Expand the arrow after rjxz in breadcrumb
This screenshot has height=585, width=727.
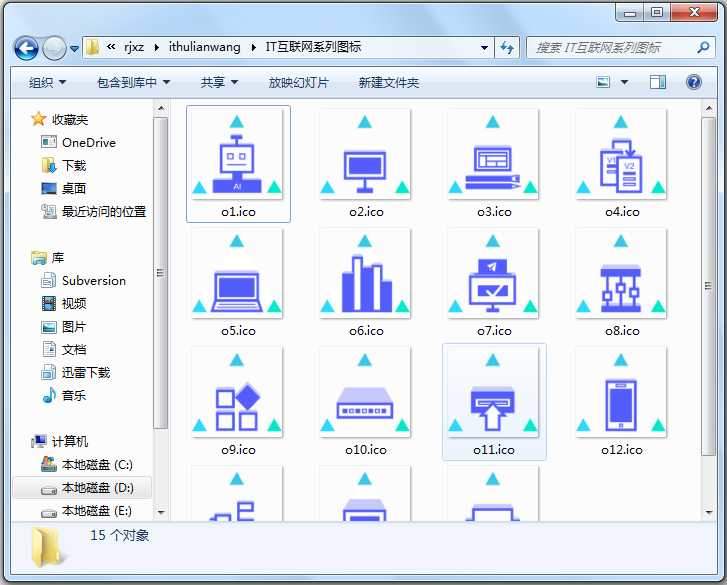156,47
